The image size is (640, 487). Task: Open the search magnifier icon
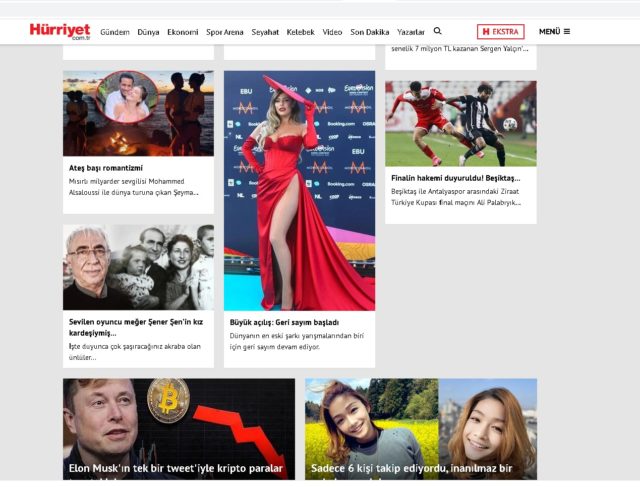(437, 31)
